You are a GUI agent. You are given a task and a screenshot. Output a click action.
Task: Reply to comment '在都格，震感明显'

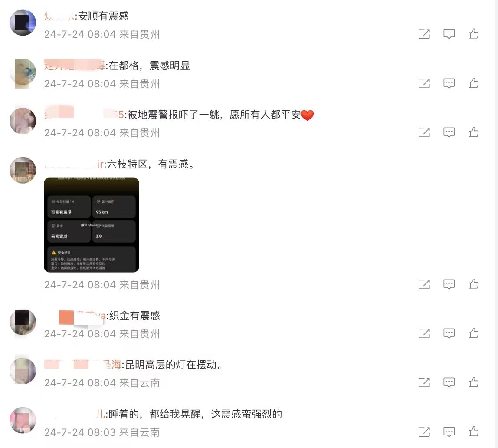pos(449,83)
